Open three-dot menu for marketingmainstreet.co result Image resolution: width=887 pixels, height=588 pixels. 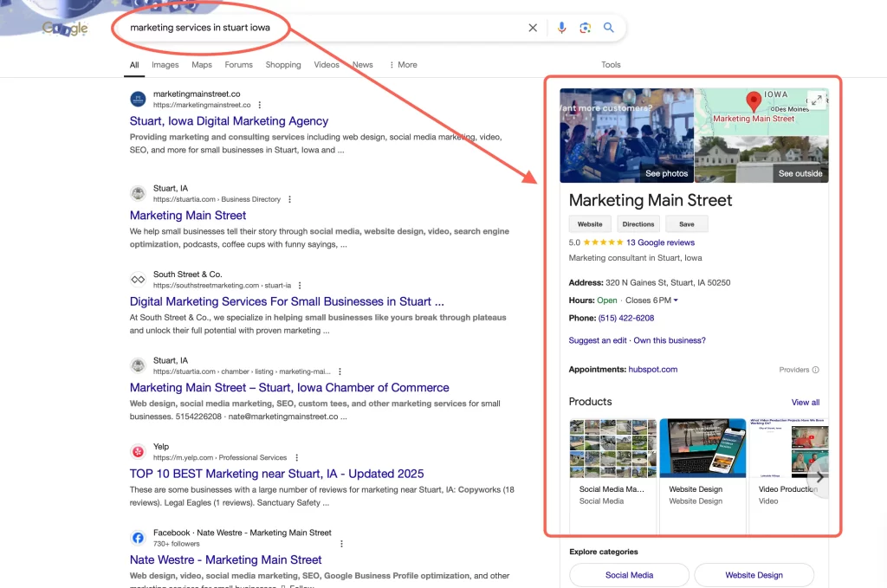point(260,105)
